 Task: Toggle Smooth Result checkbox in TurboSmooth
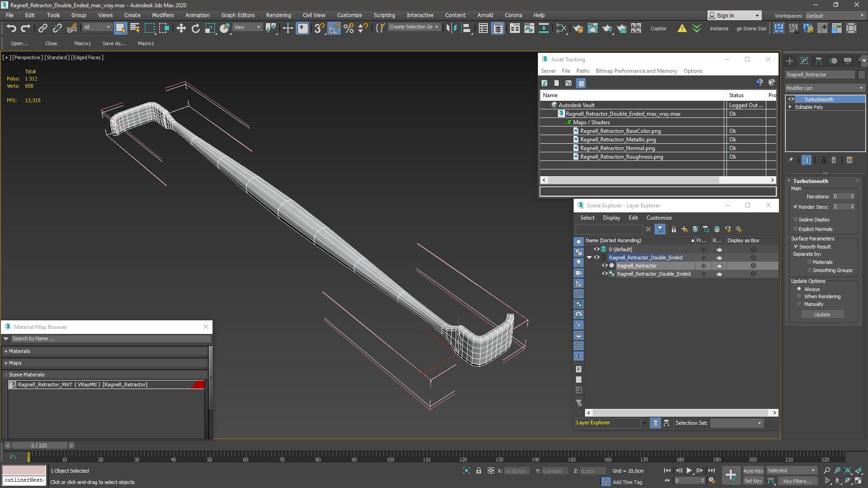(x=796, y=246)
